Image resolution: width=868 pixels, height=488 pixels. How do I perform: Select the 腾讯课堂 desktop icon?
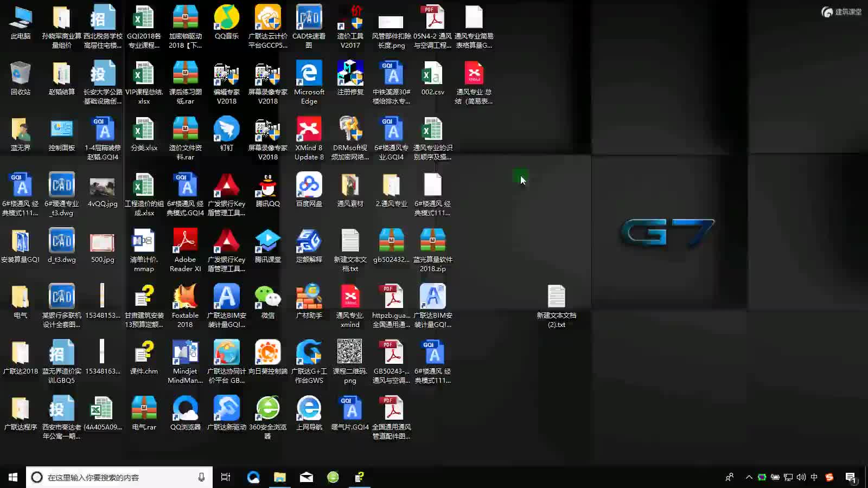coord(268,246)
